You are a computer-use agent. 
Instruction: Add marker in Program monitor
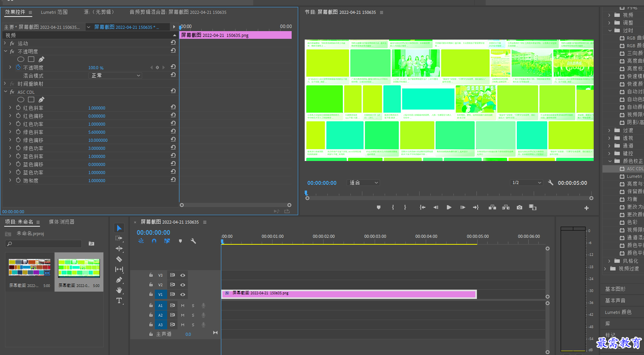pos(378,207)
